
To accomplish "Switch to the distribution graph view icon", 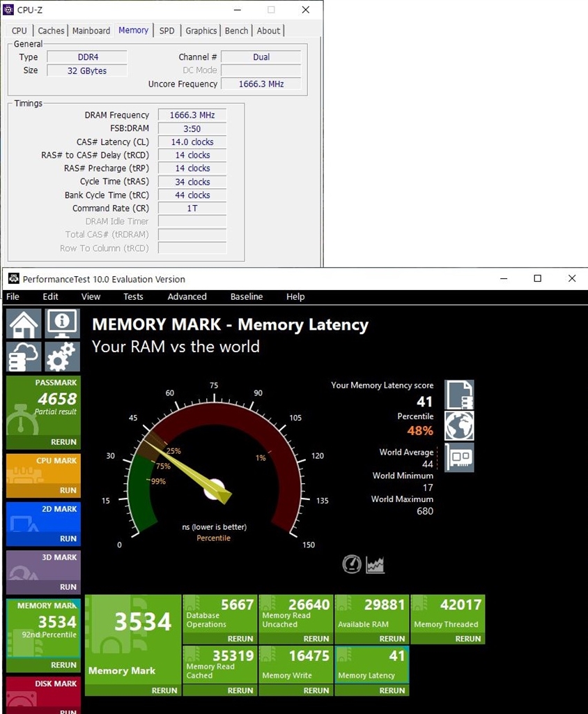I will (375, 565).
